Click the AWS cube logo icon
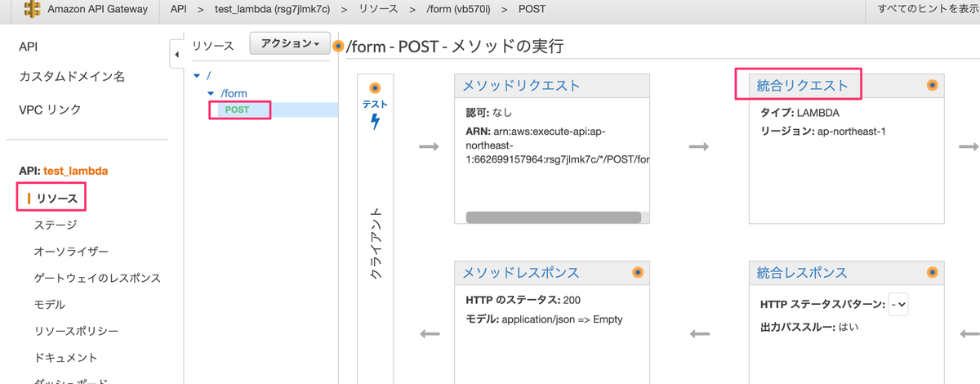The height and width of the screenshot is (384, 980). click(x=32, y=10)
